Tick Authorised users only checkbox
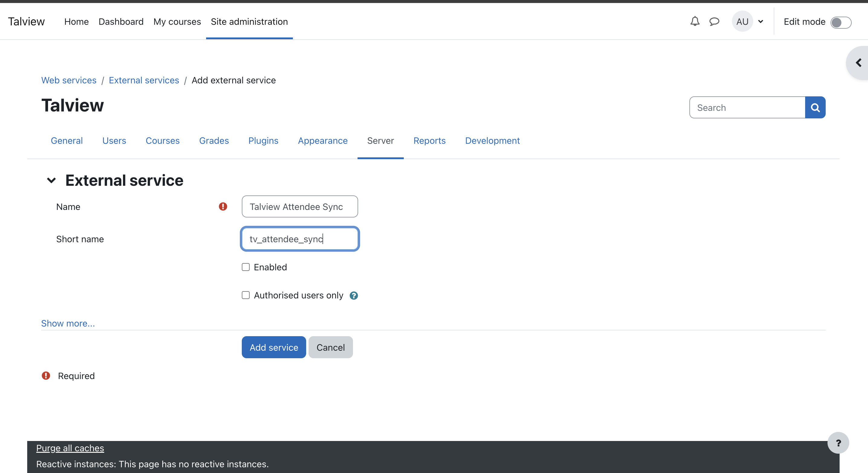The width and height of the screenshot is (868, 473). (246, 295)
